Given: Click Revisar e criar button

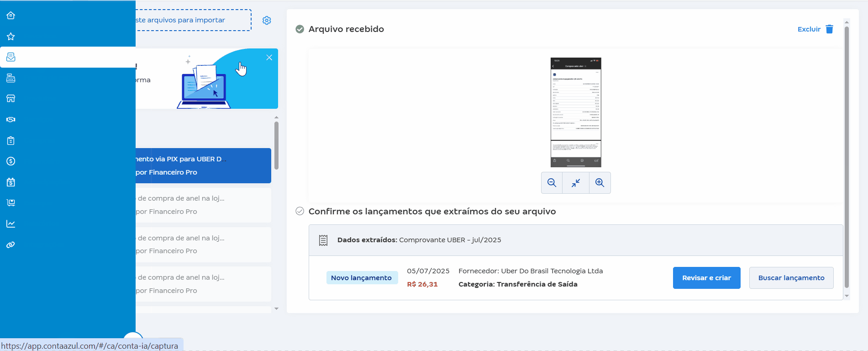Looking at the screenshot, I should tap(707, 278).
